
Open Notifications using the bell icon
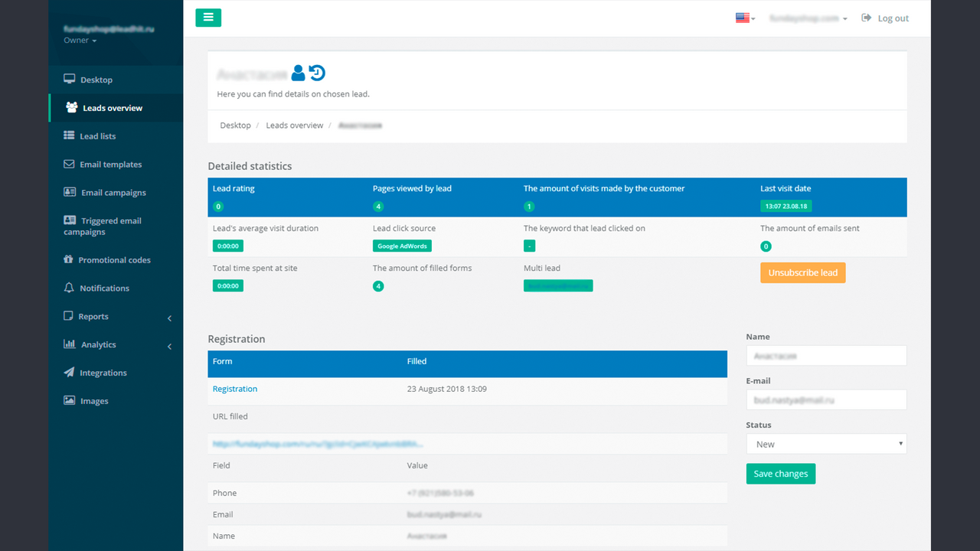[x=68, y=288]
